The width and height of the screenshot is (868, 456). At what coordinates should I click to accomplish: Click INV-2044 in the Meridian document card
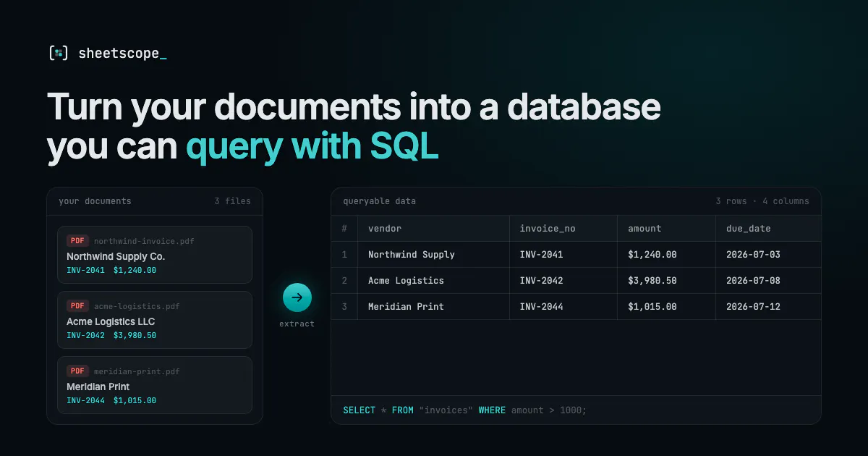85,401
